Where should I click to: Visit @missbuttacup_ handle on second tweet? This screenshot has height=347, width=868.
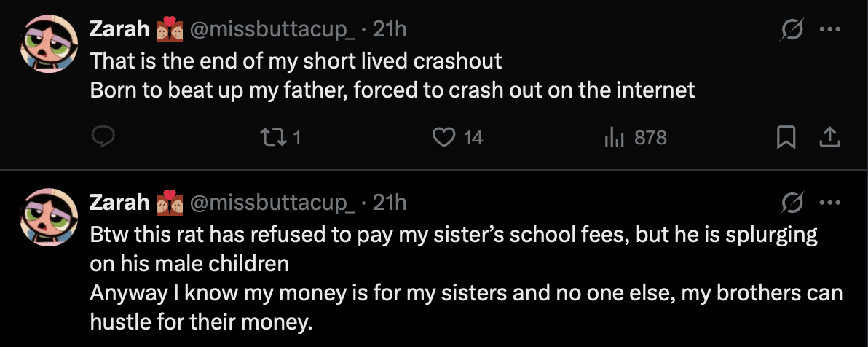tap(272, 202)
